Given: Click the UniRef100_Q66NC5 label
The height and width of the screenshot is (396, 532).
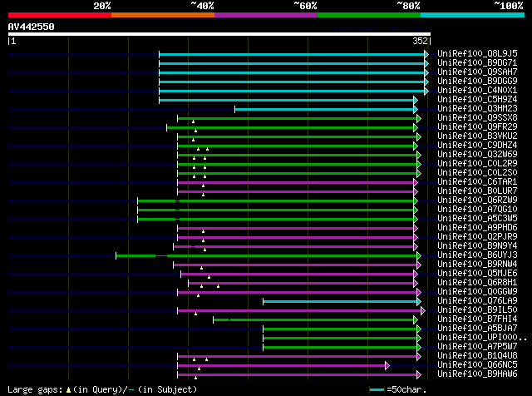Looking at the screenshot, I should click(477, 365).
